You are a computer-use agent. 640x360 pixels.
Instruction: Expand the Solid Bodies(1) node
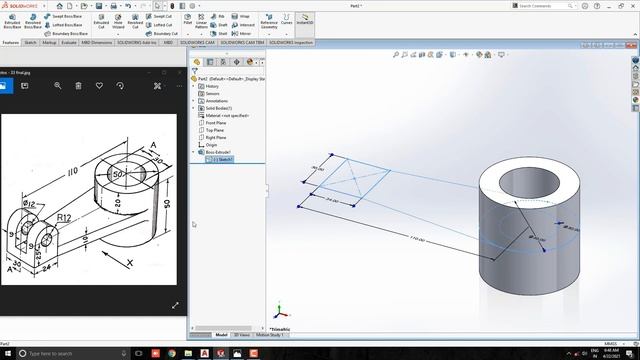pos(193,108)
